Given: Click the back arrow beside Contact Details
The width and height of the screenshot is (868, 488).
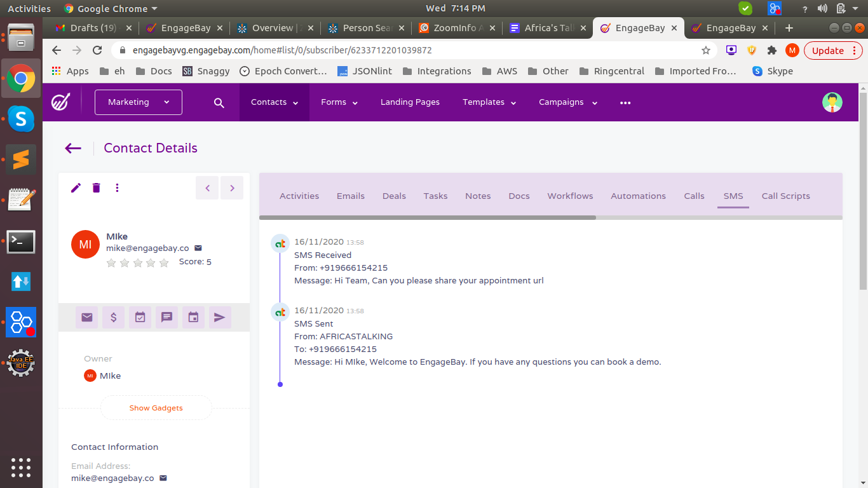Looking at the screenshot, I should (x=73, y=148).
